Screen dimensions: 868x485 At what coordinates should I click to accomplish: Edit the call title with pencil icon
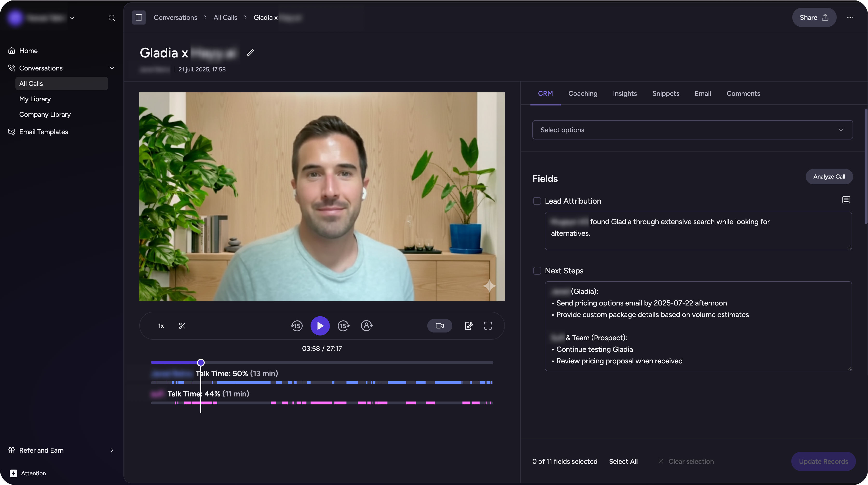pos(250,53)
